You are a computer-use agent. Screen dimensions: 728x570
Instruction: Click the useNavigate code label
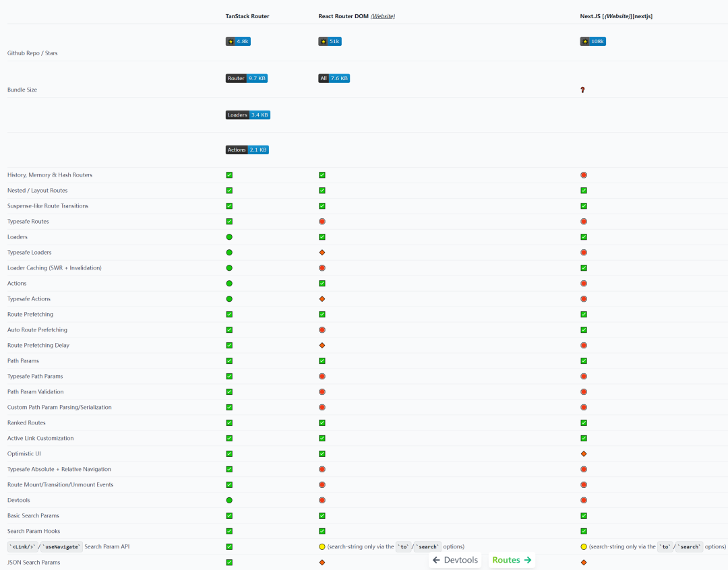click(62, 547)
